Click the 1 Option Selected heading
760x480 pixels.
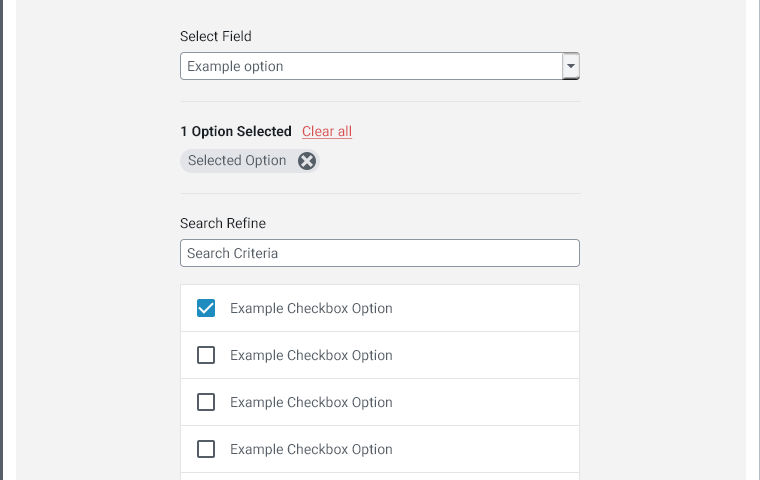(x=236, y=131)
